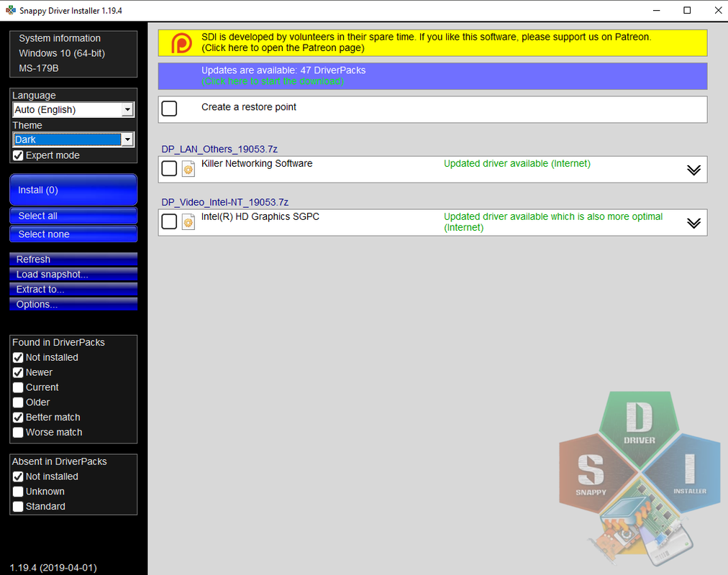Click the Updated driver available (Internet) status
This screenshot has height=575, width=728.
click(517, 164)
